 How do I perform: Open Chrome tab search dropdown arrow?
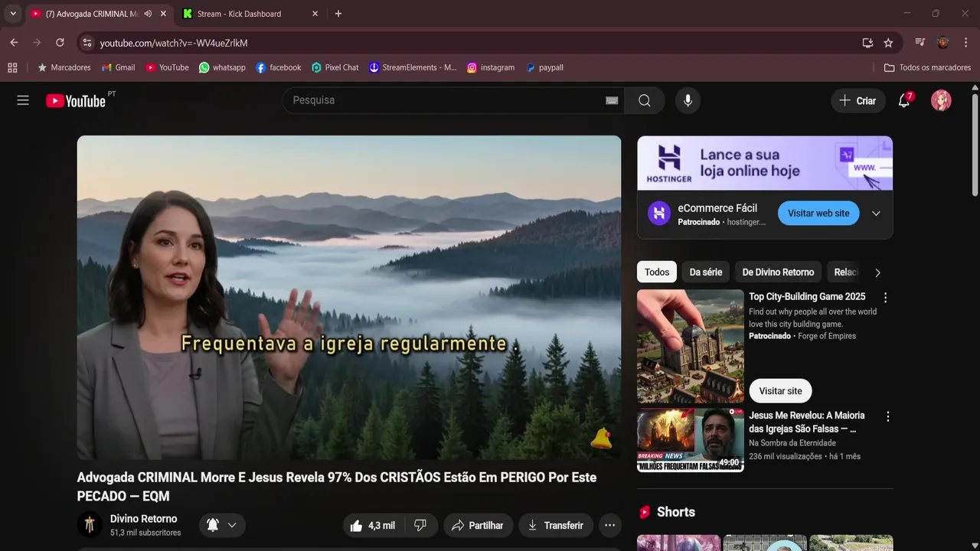[x=13, y=14]
